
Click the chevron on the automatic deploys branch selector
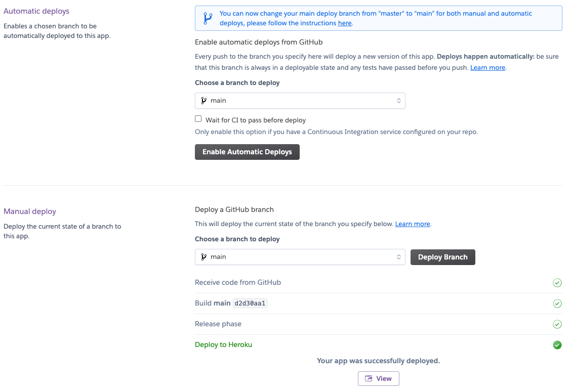[x=398, y=101]
